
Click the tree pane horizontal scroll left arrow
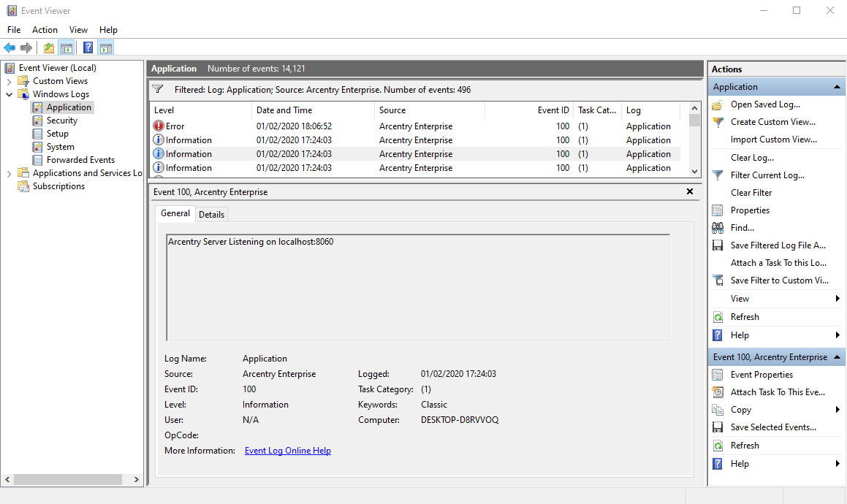coord(7,479)
